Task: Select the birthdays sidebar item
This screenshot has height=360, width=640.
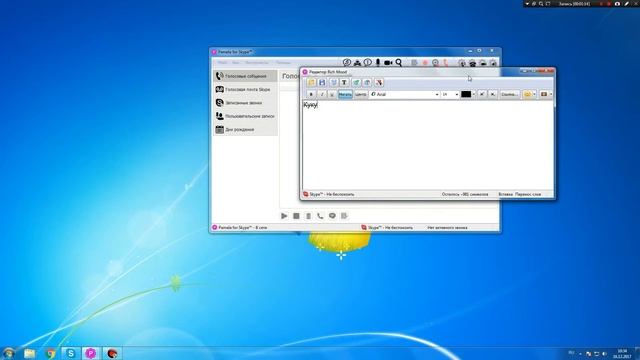Action: [x=246, y=129]
